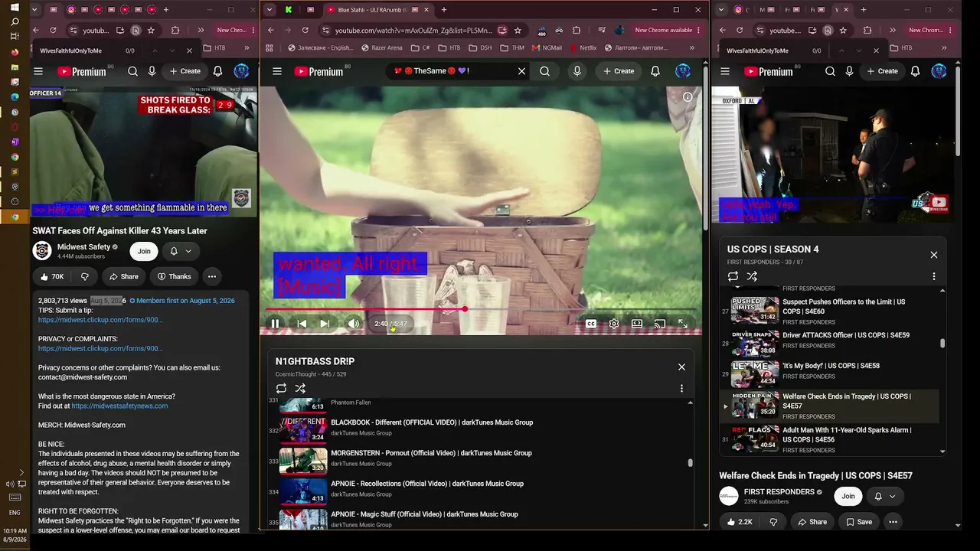The image size is (980, 551).
Task: Launch Firefox from the taskbar
Action: click(x=15, y=52)
